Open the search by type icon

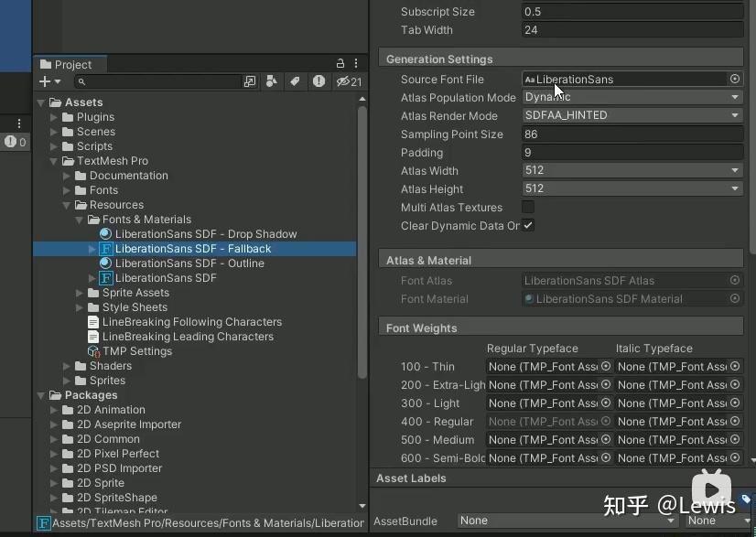[x=272, y=81]
